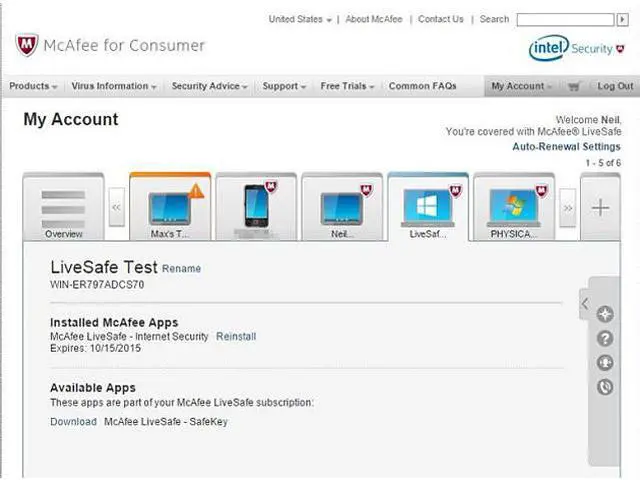Click the Intel Security logo

pyautogui.click(x=576, y=48)
